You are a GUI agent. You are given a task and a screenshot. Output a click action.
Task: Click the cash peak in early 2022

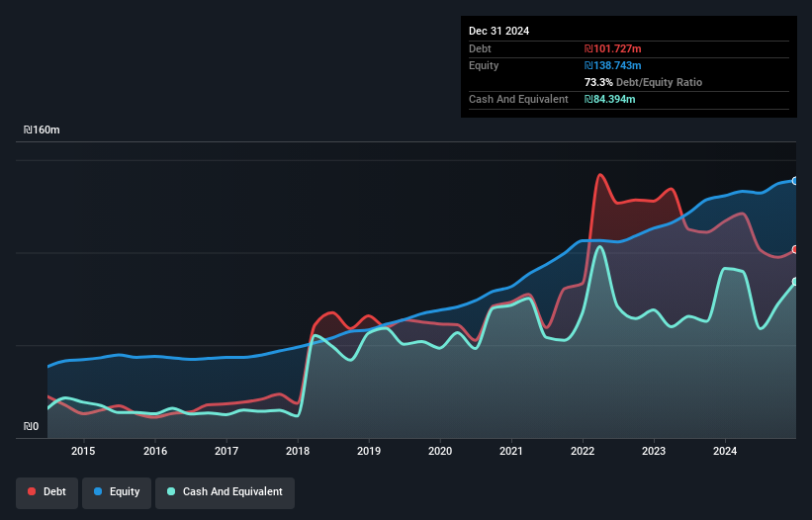point(599,247)
